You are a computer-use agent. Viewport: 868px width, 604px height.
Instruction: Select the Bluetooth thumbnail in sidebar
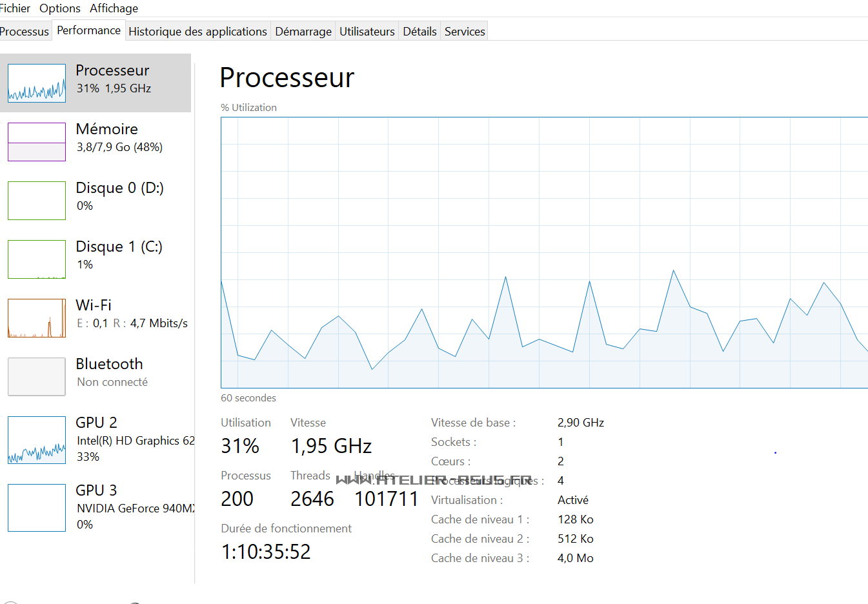tap(37, 377)
